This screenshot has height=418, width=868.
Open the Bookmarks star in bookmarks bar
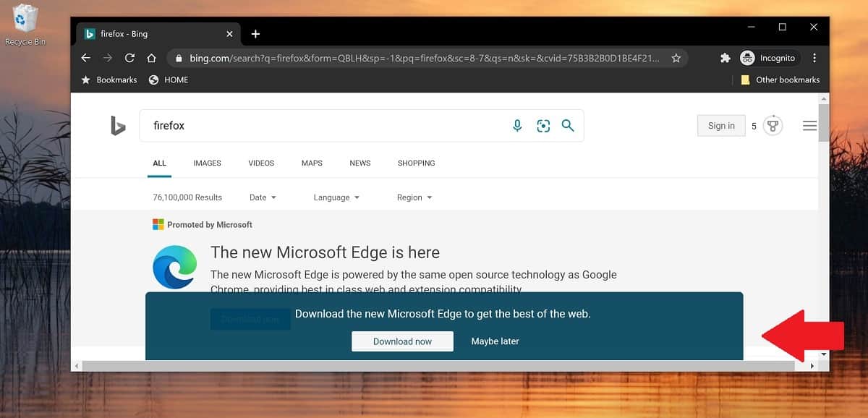click(109, 80)
